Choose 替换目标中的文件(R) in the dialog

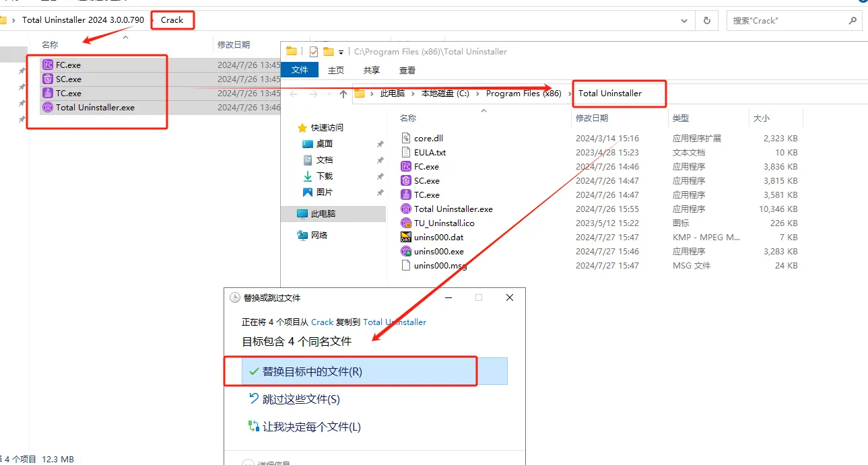click(374, 371)
